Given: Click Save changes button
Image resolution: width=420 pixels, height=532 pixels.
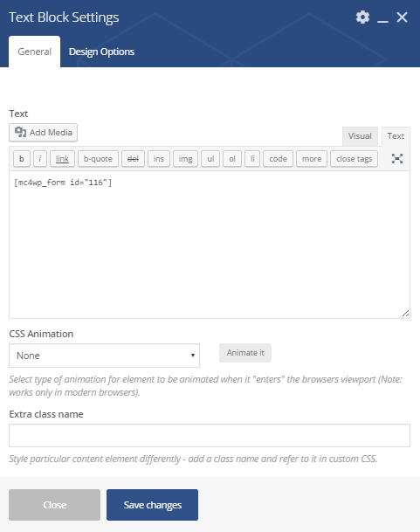Looking at the screenshot, I should pyautogui.click(x=152, y=505).
